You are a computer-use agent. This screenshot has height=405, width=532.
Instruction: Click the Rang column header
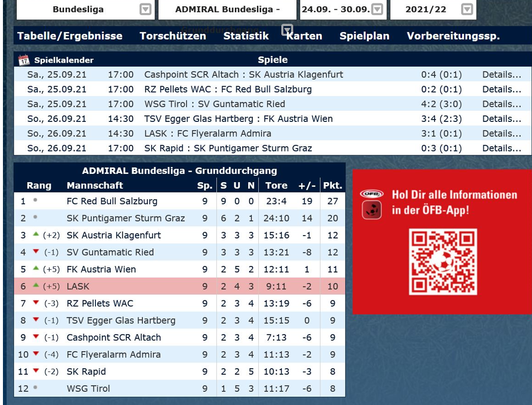click(39, 186)
